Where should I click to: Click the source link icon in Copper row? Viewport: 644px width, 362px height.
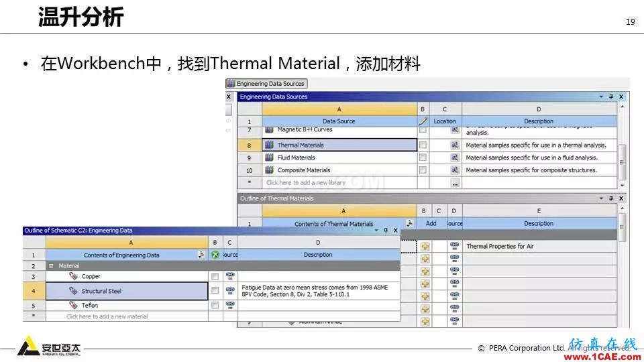(230, 276)
